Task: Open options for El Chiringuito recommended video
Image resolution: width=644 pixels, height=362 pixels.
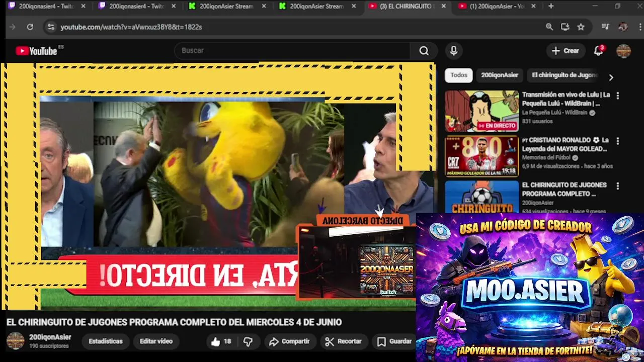Action: 618,186
